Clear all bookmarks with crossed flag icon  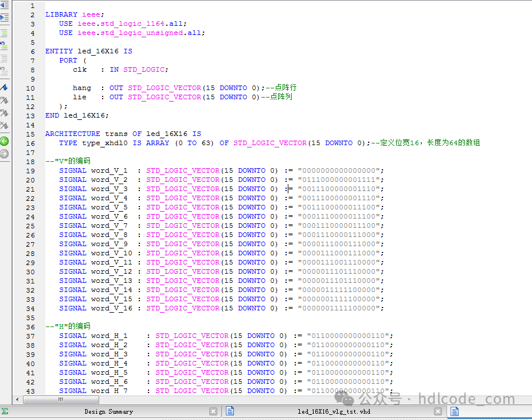click(4, 125)
